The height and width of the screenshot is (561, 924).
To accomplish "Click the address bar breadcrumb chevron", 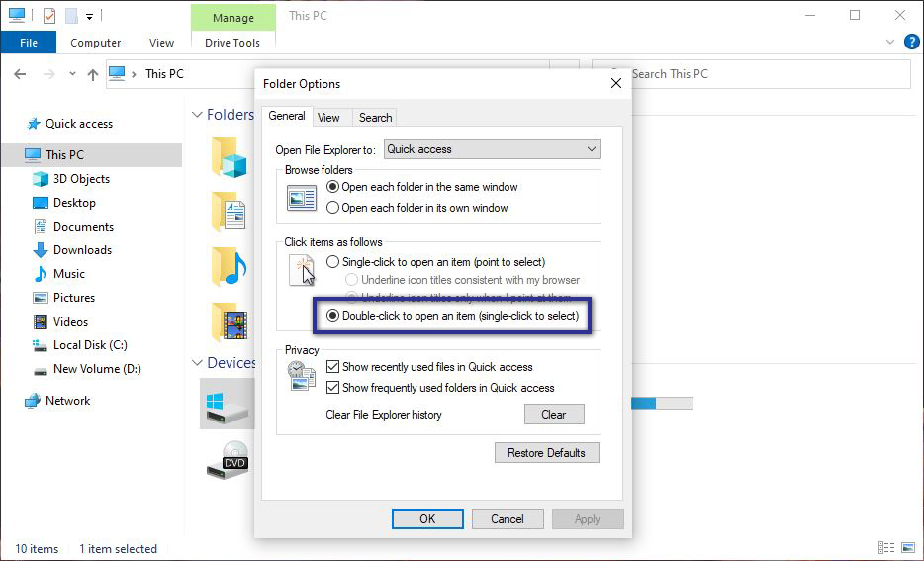I will pos(134,74).
